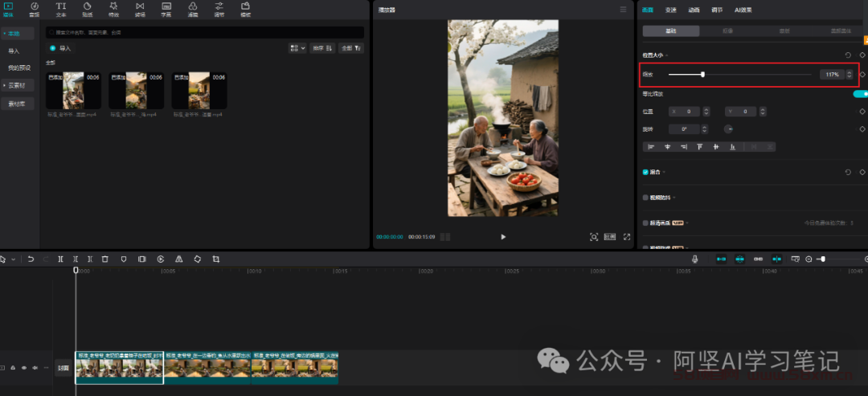Screen dimensions: 868x396
Task: Open the media view mode dropdown
Action: [x=297, y=48]
